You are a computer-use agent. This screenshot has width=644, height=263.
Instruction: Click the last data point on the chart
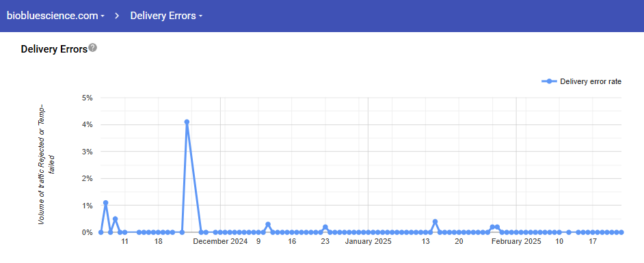(621, 232)
